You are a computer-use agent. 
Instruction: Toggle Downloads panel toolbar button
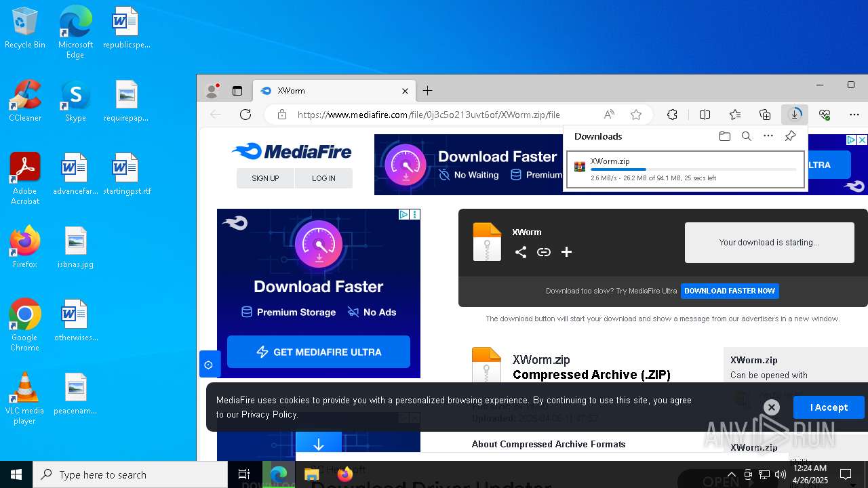tap(794, 115)
